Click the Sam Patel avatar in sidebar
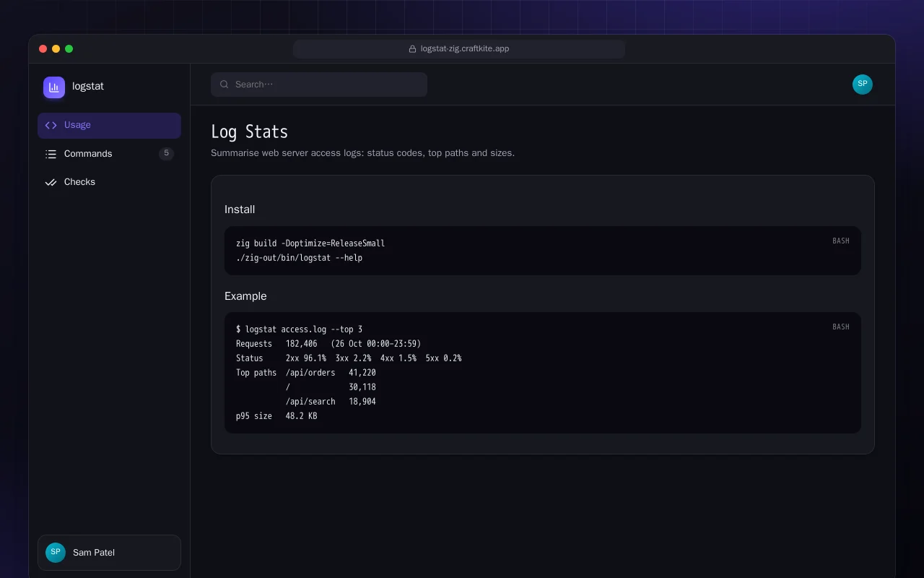Screen dimensions: 924x578 pos(56,553)
